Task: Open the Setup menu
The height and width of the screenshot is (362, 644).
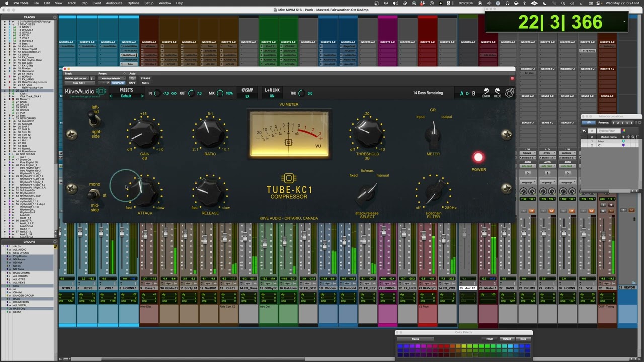Action: tap(149, 3)
